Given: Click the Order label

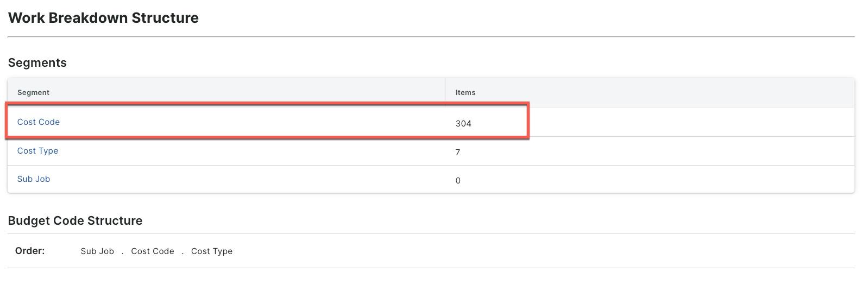Looking at the screenshot, I should [x=30, y=251].
